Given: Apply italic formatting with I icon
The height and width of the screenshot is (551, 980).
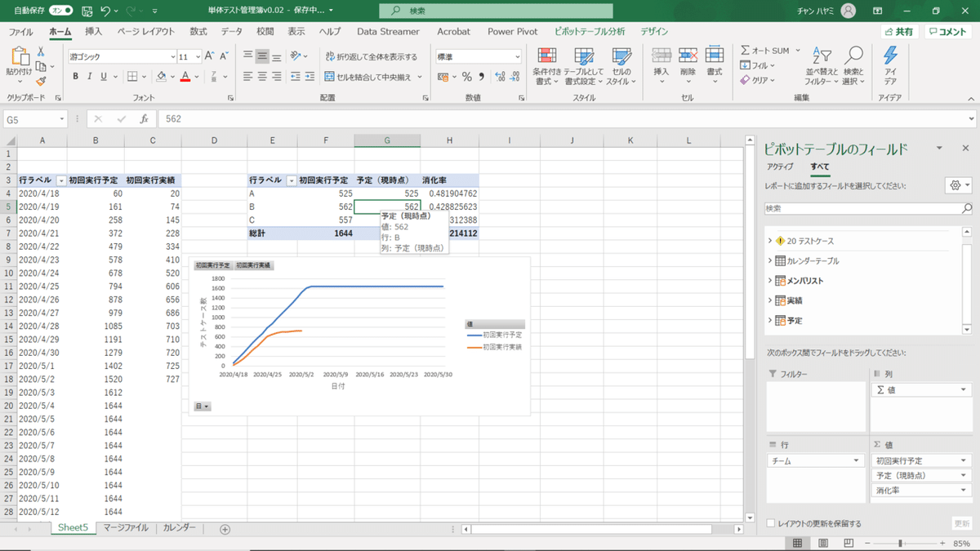Looking at the screenshot, I should 91,77.
